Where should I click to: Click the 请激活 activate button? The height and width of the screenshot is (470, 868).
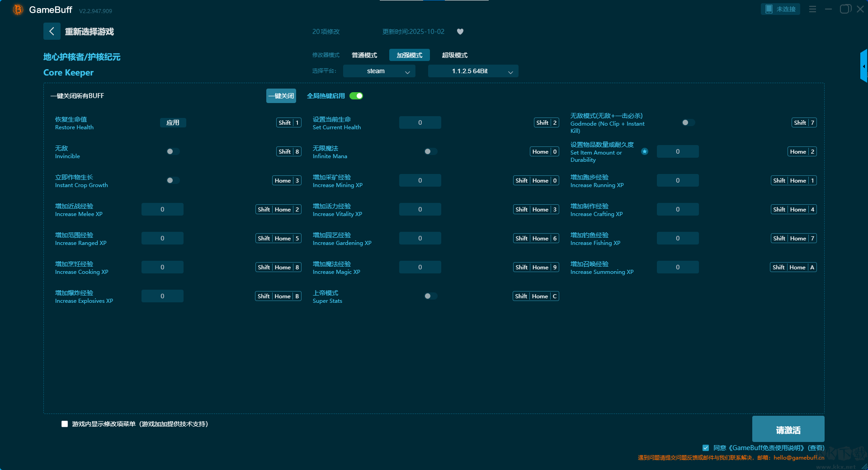(x=788, y=429)
